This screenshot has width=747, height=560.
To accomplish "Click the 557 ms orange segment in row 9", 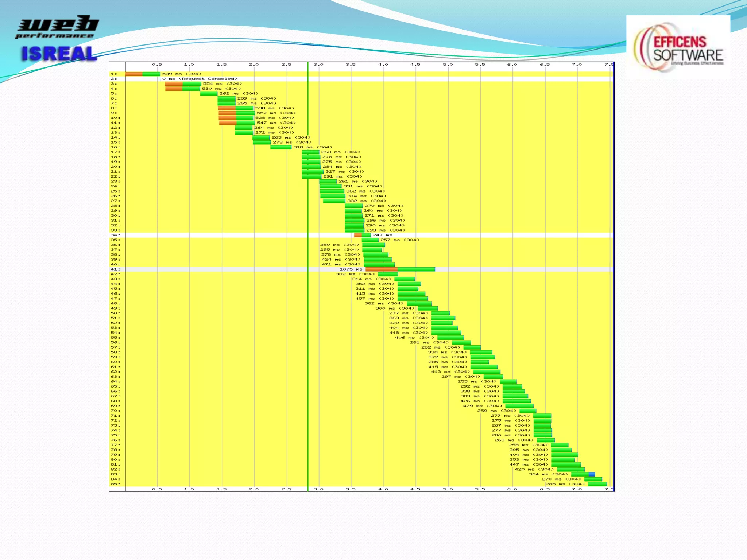I will [227, 113].
